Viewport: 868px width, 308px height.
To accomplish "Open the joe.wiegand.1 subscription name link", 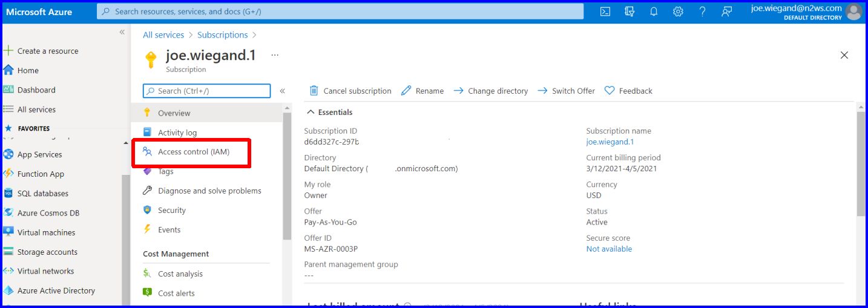I will pos(610,142).
